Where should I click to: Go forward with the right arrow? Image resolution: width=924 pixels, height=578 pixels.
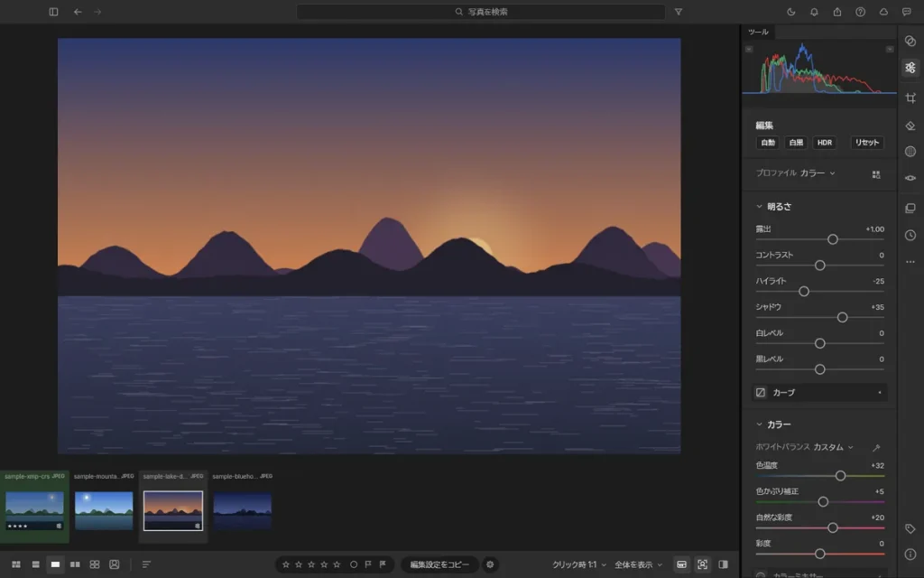click(97, 12)
